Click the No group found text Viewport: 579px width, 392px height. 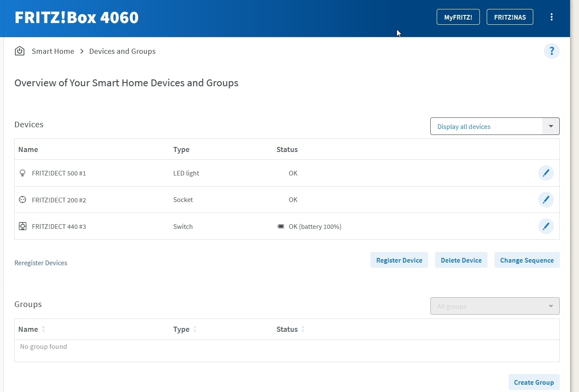click(44, 347)
